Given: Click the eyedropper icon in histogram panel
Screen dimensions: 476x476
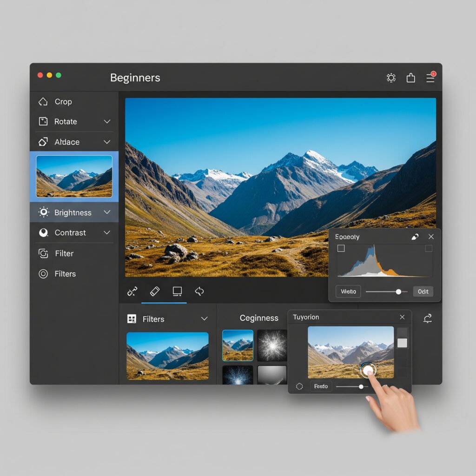Looking at the screenshot, I should pyautogui.click(x=415, y=237).
